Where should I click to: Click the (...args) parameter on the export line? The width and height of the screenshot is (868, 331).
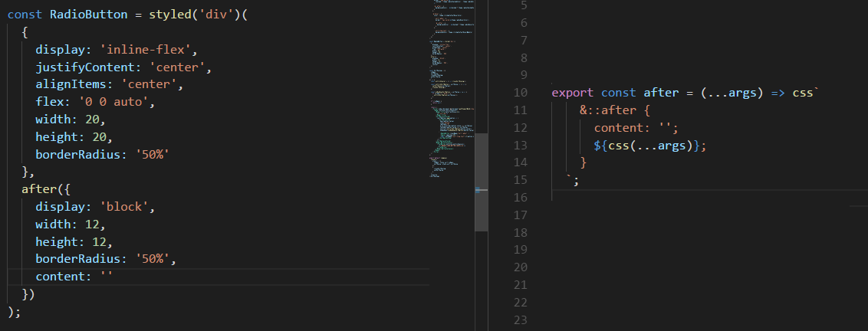point(732,93)
